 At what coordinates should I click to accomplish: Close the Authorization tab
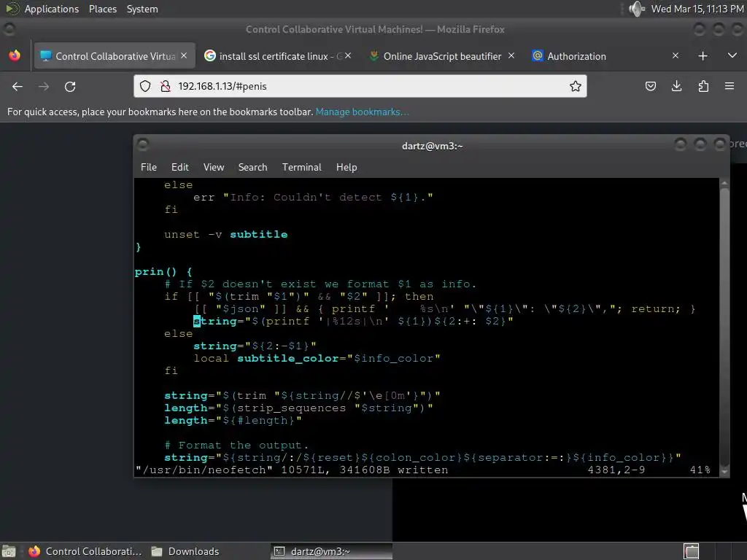pyautogui.click(x=675, y=55)
